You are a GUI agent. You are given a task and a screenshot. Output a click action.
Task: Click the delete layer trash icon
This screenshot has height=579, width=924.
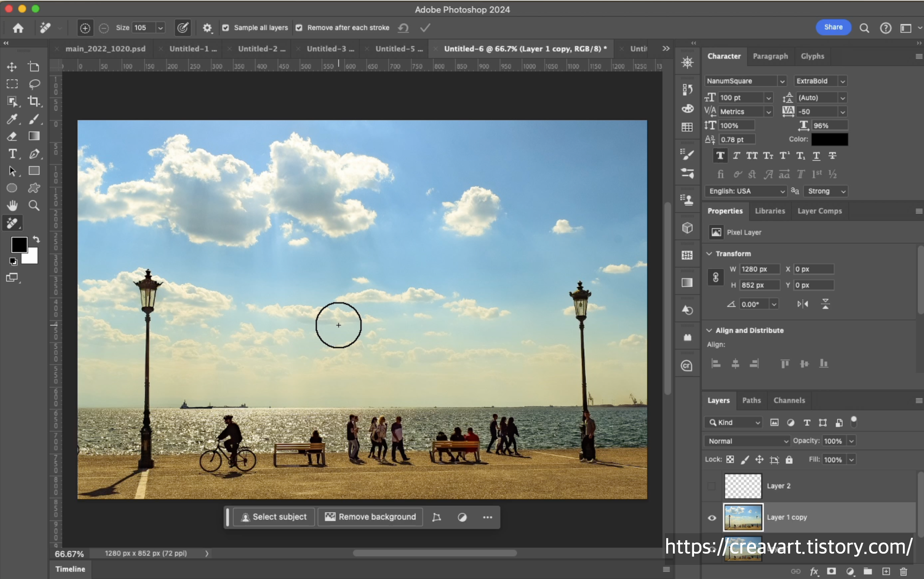coord(903,572)
